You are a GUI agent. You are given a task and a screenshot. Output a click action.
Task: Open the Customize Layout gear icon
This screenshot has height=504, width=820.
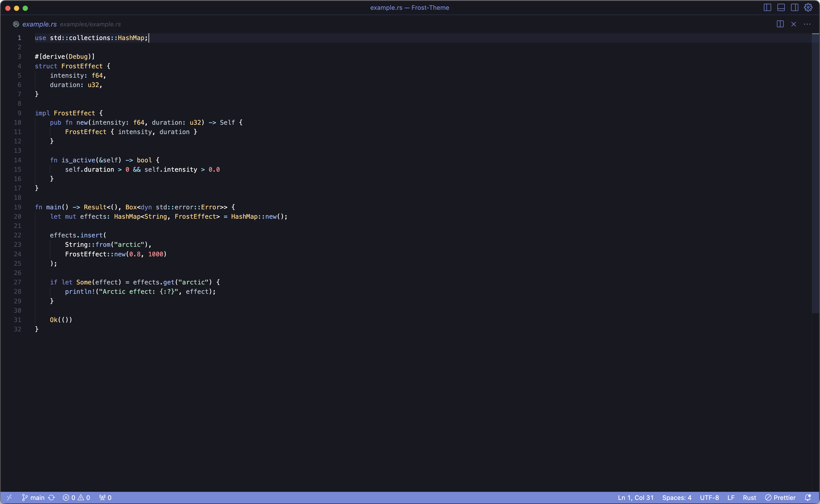[x=808, y=7]
